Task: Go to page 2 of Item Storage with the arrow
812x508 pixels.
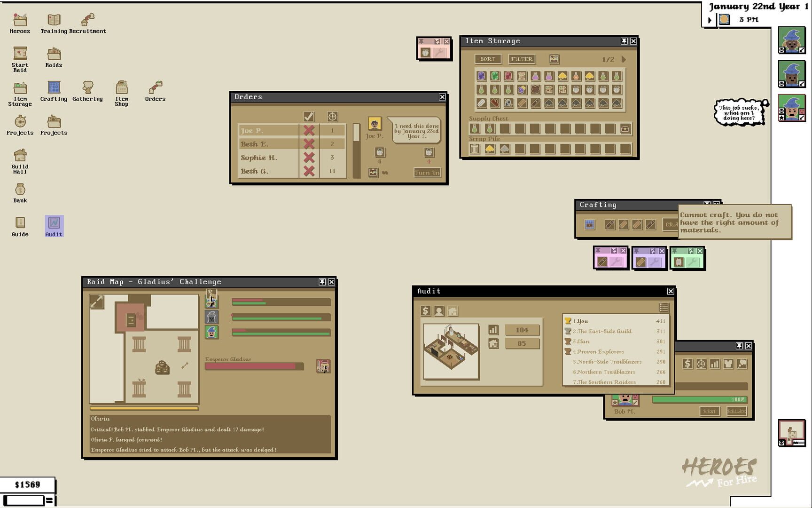Action: [624, 59]
